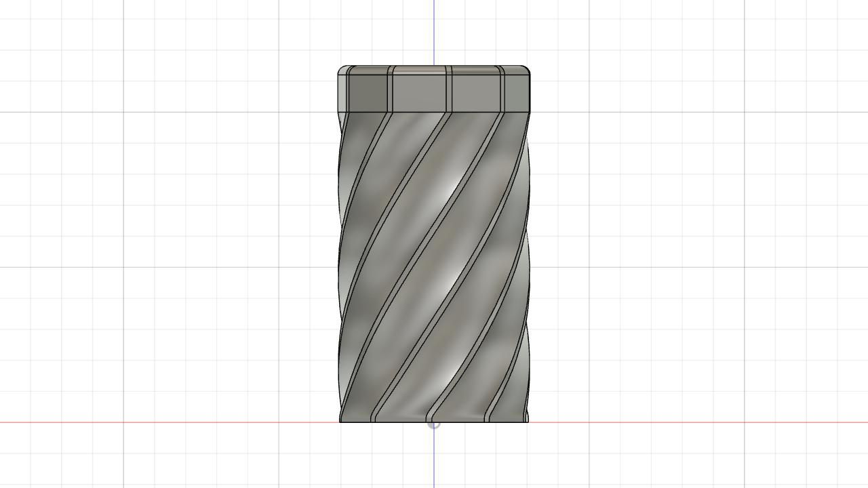Select the smooth cap band atop the model
Image resolution: width=868 pixels, height=488 pixels.
coord(434,89)
